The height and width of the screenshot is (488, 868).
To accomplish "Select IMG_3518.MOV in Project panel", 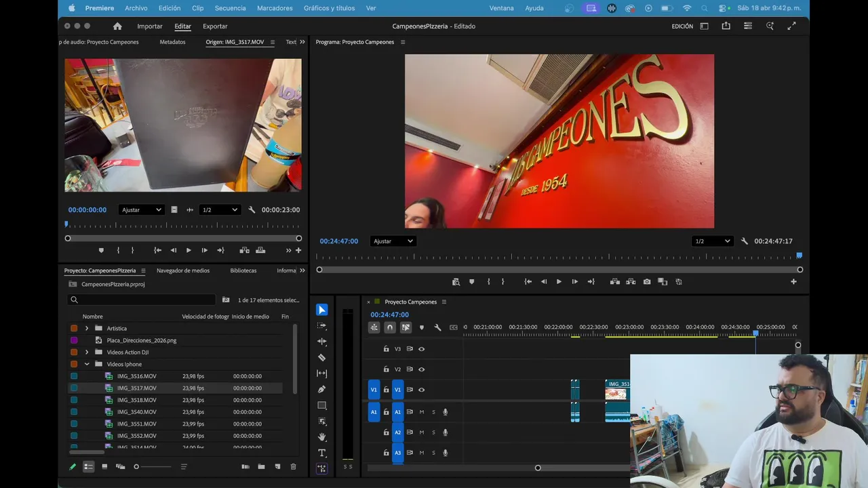I will (136, 401).
